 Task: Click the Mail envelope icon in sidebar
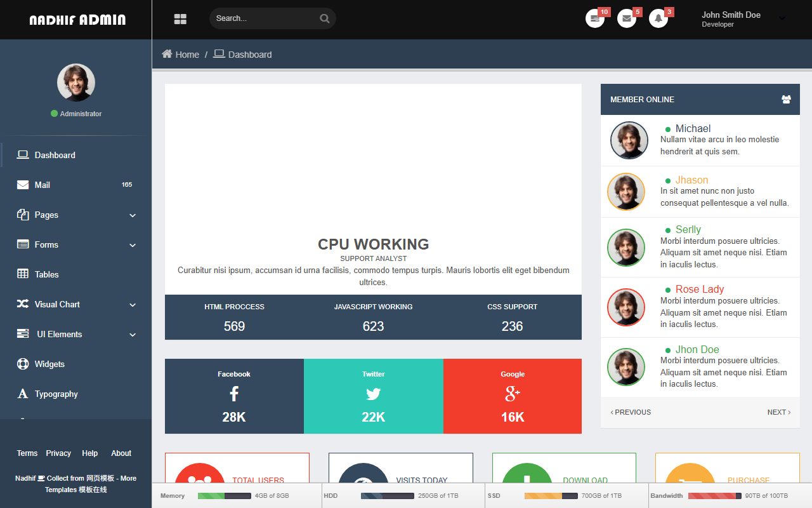23,185
